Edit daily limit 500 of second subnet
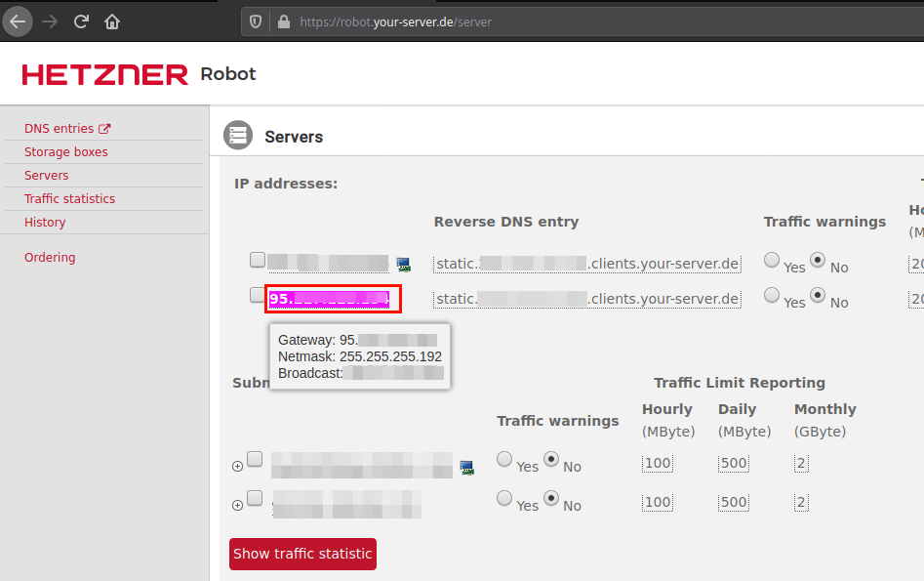The width and height of the screenshot is (924, 581). pyautogui.click(x=734, y=502)
